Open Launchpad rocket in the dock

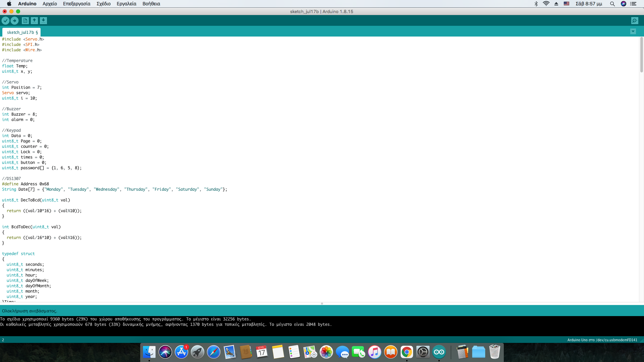(x=198, y=352)
